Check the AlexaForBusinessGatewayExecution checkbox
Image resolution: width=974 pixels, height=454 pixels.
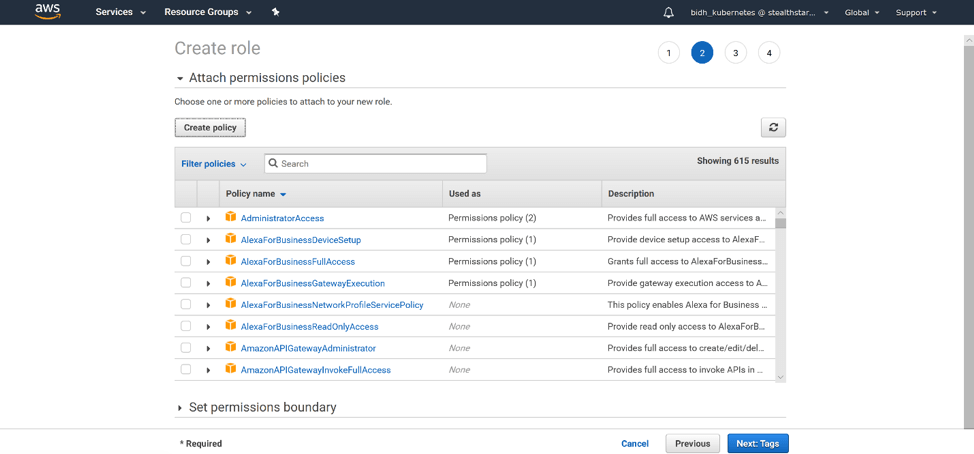(x=186, y=283)
